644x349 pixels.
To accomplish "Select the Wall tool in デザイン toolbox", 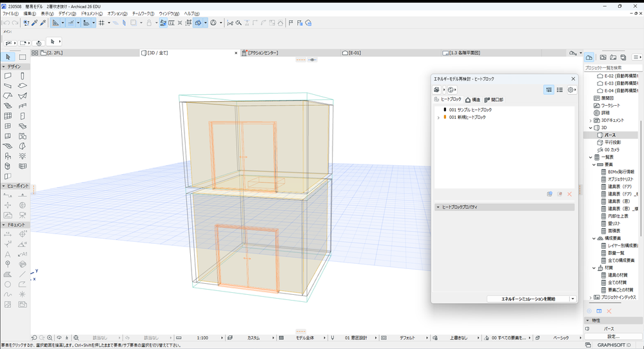I will 8,76.
